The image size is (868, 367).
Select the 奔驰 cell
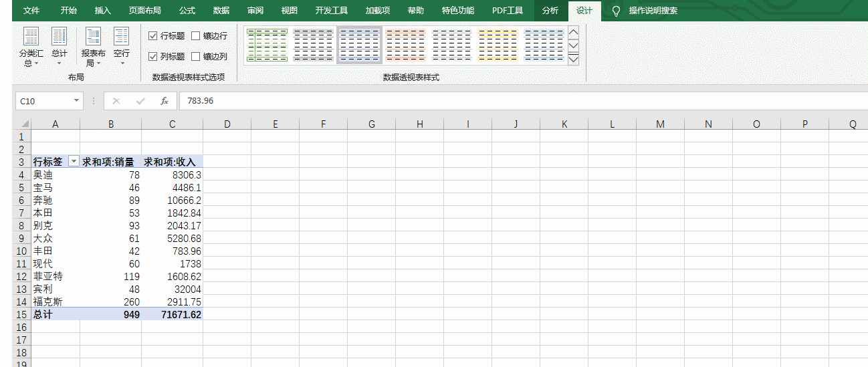point(56,200)
